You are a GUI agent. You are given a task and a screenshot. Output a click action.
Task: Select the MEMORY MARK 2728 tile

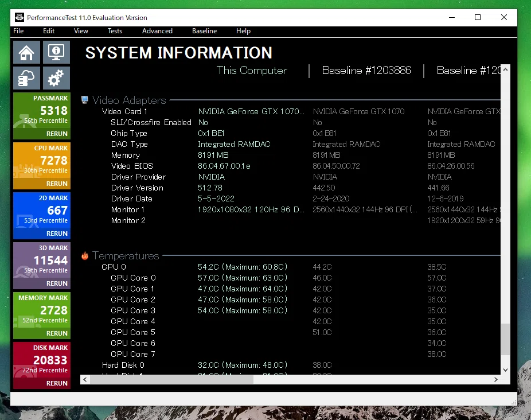[x=42, y=315]
